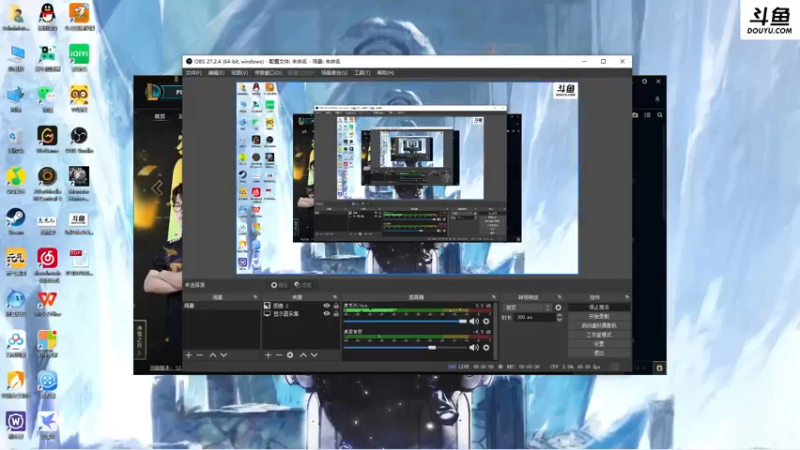Toggle the lock on the 图像 2 source
The width and height of the screenshot is (800, 450).
click(x=336, y=306)
